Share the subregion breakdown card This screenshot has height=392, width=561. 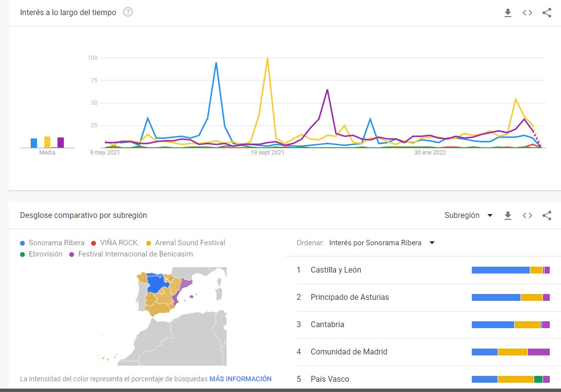coord(547,216)
